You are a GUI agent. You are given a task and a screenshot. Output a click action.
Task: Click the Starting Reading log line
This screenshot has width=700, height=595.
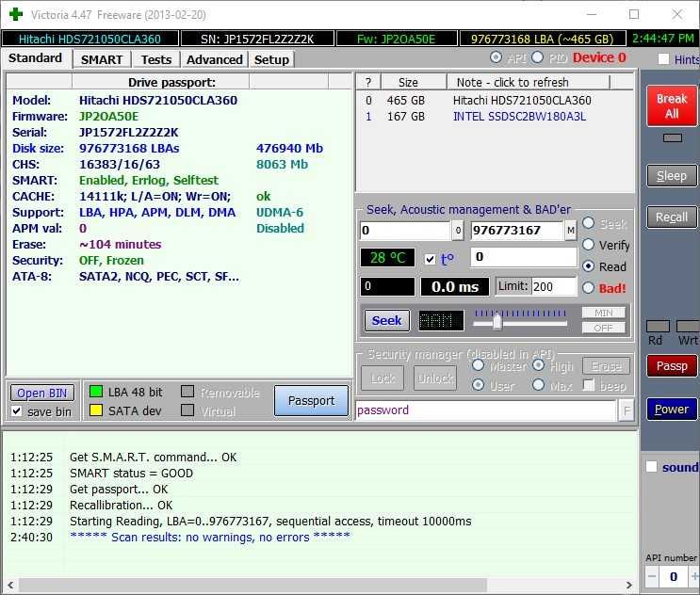pyautogui.click(x=270, y=521)
